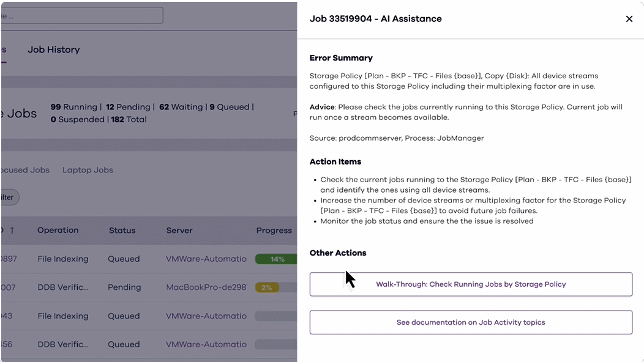The height and width of the screenshot is (362, 644).
Task: Open Walk-Through: Check Running Jobs by Storage Policy
Action: point(471,284)
